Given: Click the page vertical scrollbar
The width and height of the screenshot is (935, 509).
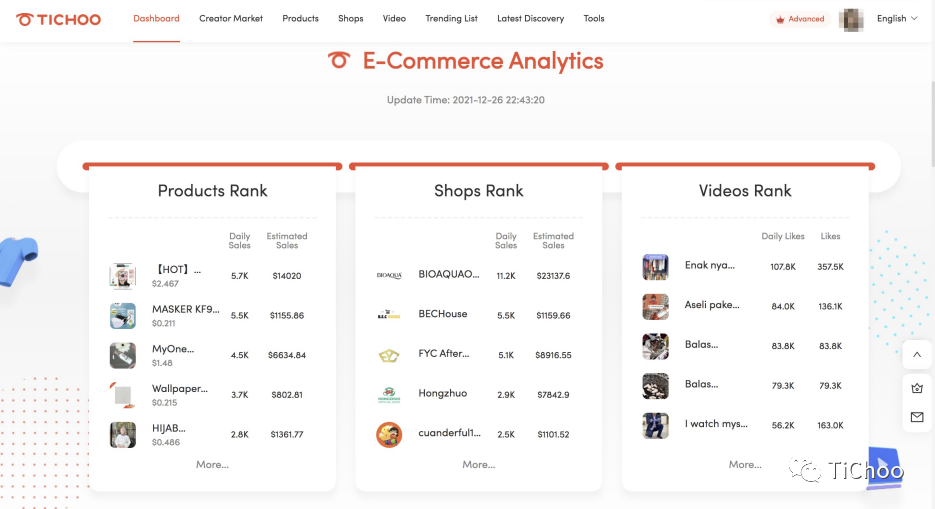Looking at the screenshot, I should tap(932, 125).
